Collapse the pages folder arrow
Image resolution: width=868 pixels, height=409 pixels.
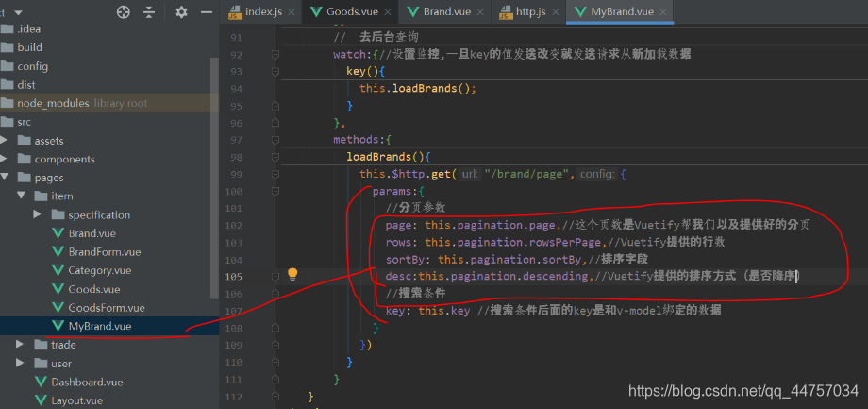tap(4, 178)
